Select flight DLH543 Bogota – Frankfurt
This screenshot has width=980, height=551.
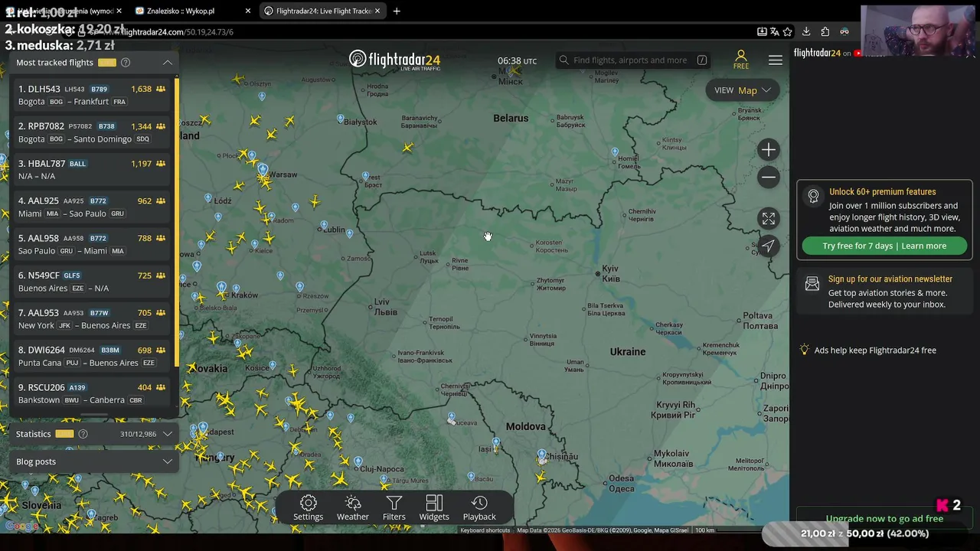93,95
